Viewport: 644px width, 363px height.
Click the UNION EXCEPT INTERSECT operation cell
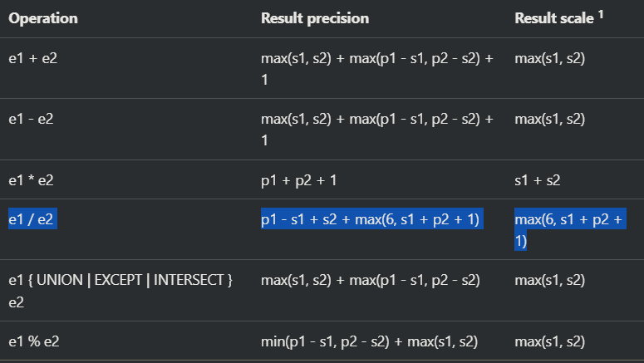120,281
